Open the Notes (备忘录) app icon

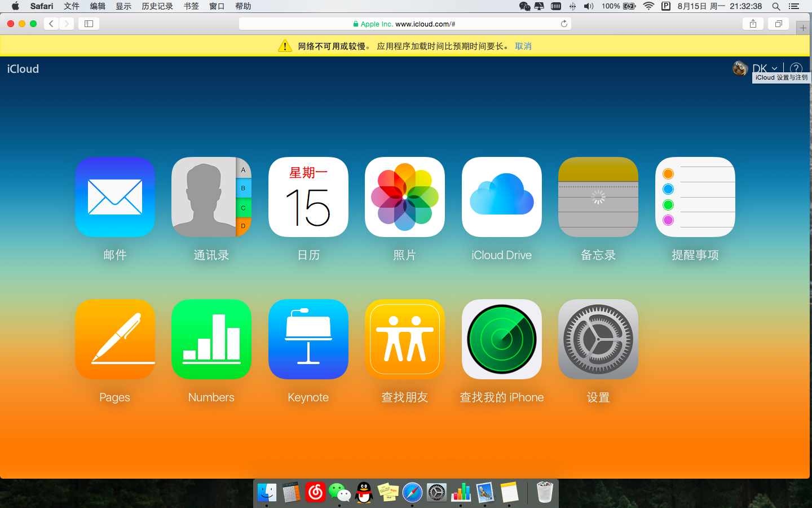[598, 197]
